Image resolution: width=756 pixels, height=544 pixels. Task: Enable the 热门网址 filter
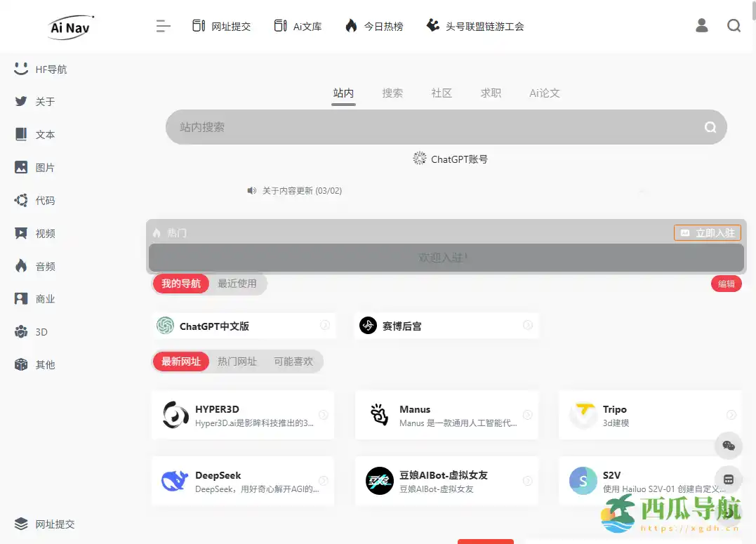238,361
